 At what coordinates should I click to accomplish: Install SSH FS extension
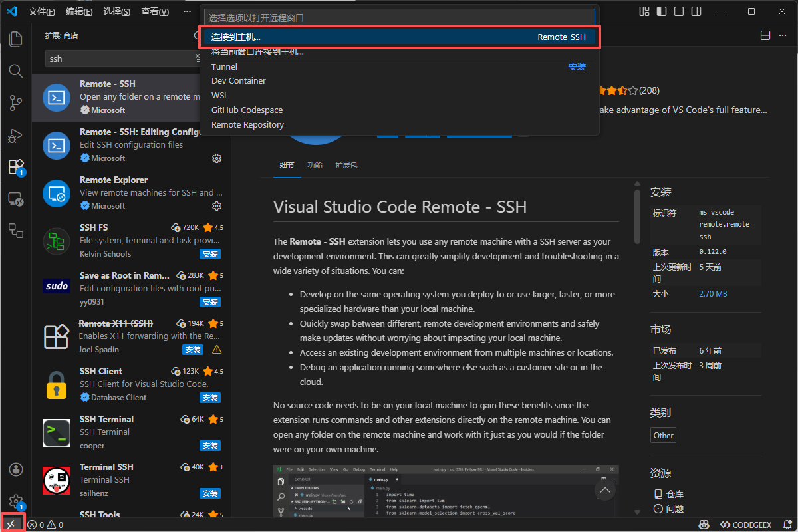click(x=210, y=254)
